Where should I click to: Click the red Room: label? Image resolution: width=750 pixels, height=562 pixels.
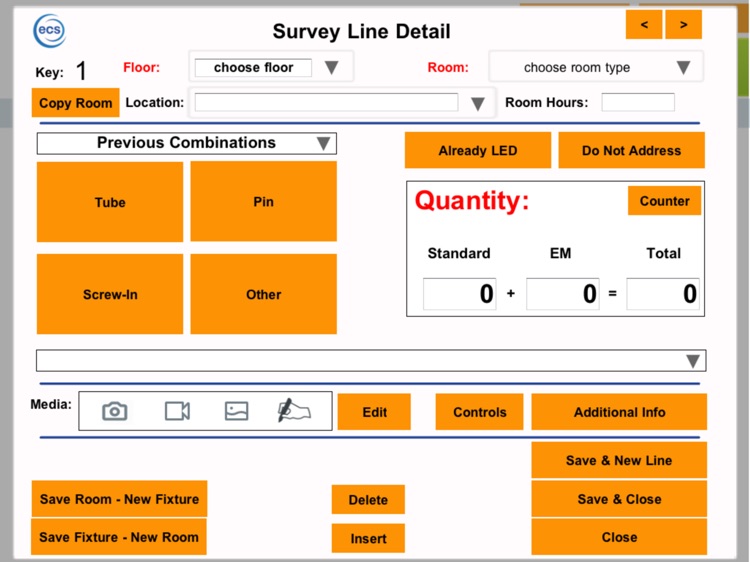(x=448, y=67)
